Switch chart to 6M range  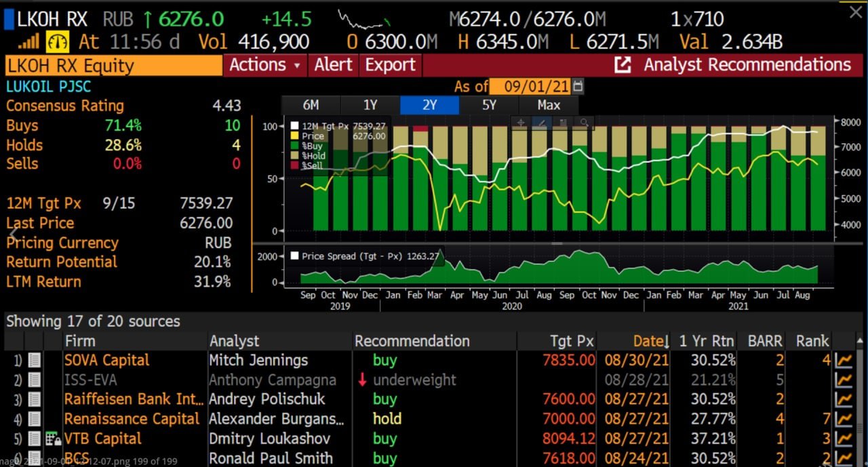pos(311,105)
